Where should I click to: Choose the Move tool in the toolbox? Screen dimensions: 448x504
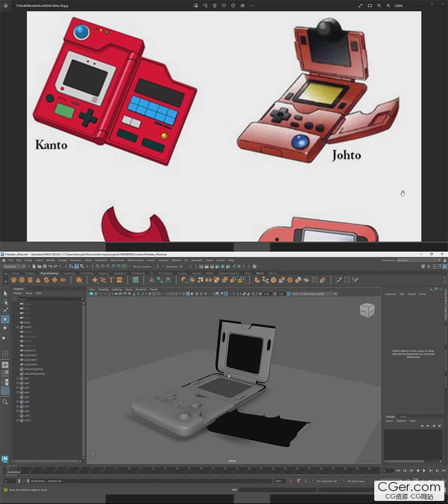click(x=5, y=319)
